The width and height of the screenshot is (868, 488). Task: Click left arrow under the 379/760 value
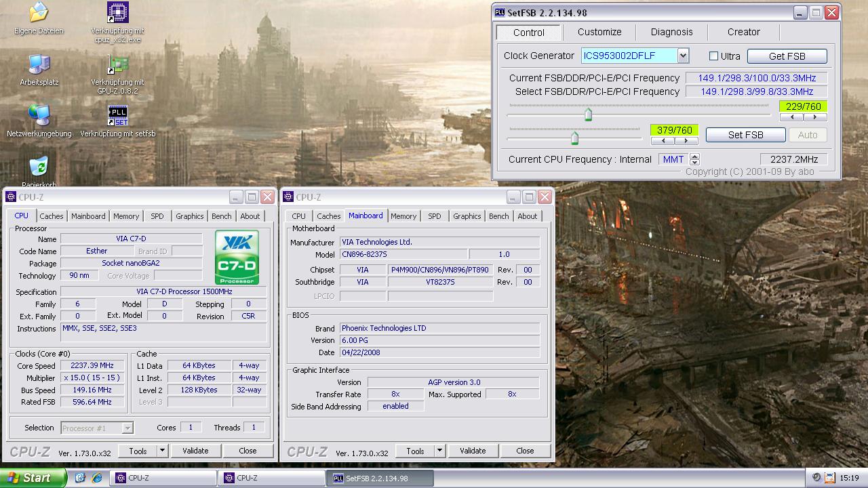(x=663, y=141)
